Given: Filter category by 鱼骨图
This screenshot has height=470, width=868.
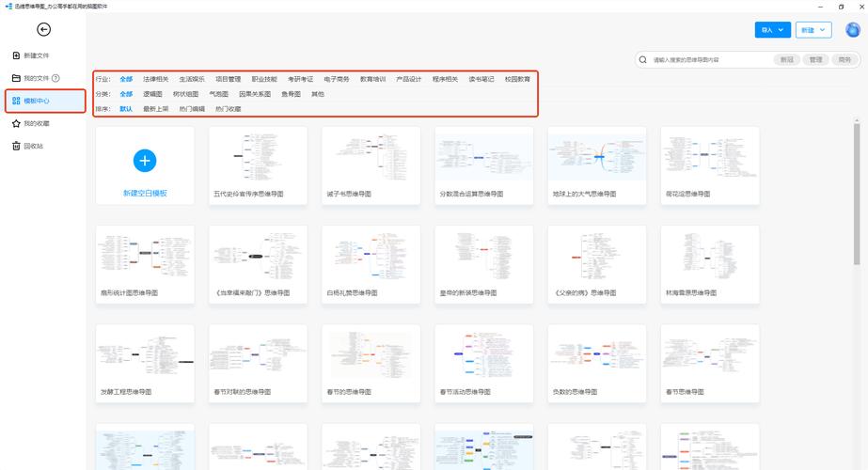Looking at the screenshot, I should tap(292, 94).
